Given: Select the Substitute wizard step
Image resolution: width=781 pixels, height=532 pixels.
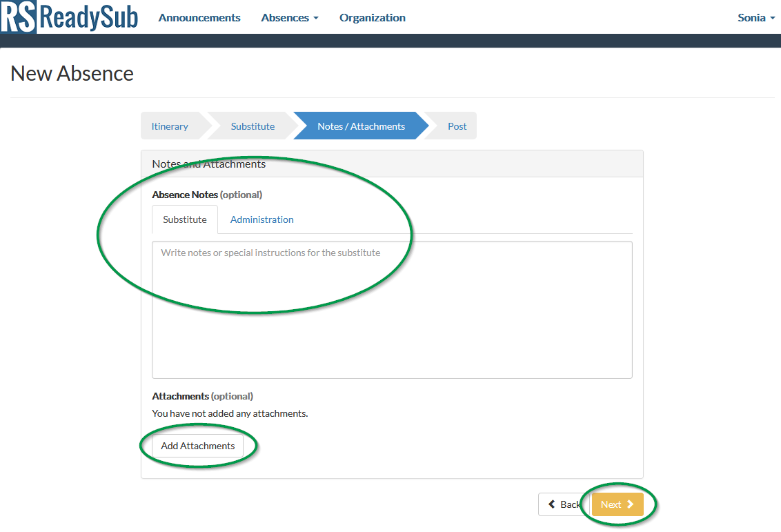Looking at the screenshot, I should coord(253,126).
